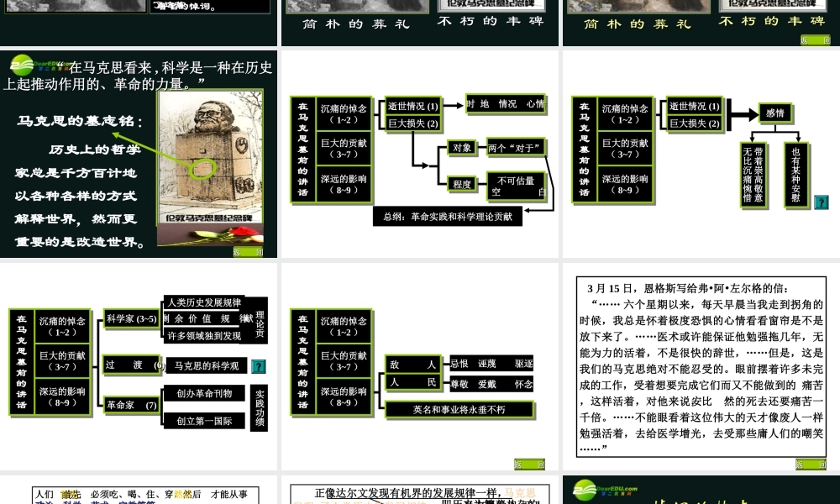Click the 许多领域独到发现 box
This screenshot has width=840, height=504.
(204, 336)
